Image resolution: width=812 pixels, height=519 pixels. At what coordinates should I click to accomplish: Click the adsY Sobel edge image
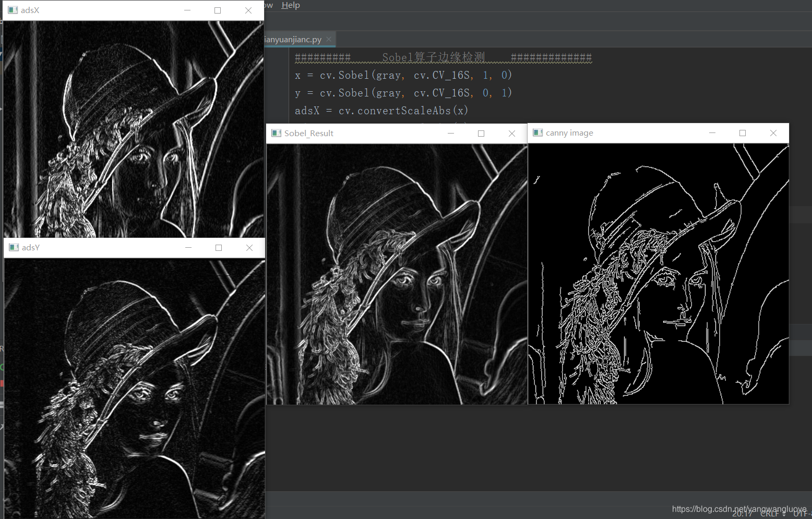click(x=135, y=389)
